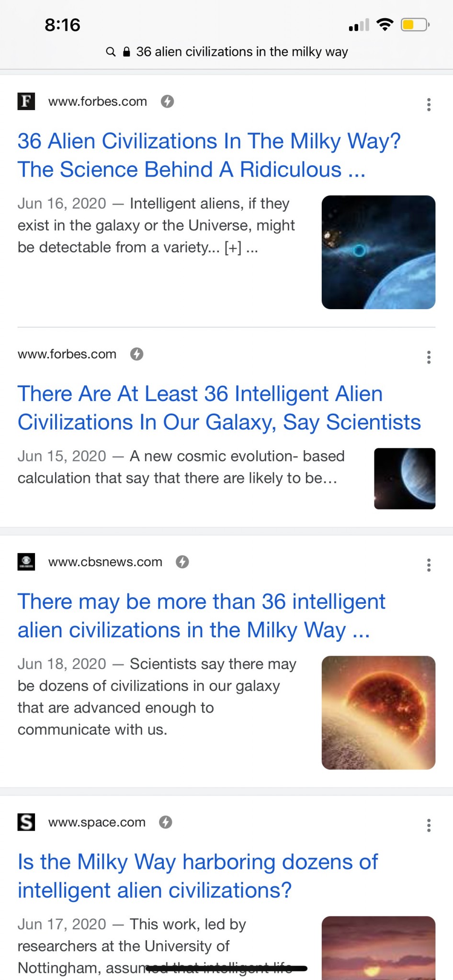The height and width of the screenshot is (980, 453).
Task: Tap AMP lightning icon beside cbsnews.com
Action: coord(182,562)
